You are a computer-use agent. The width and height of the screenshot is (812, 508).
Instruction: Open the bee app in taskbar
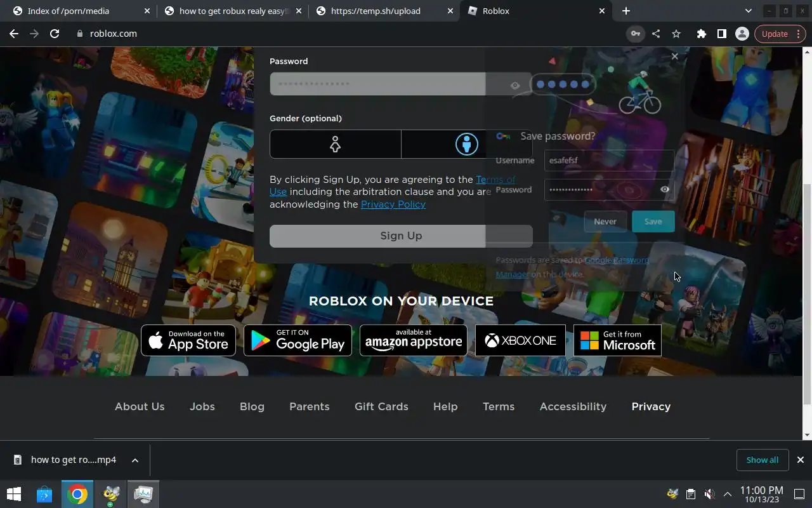[111, 494]
